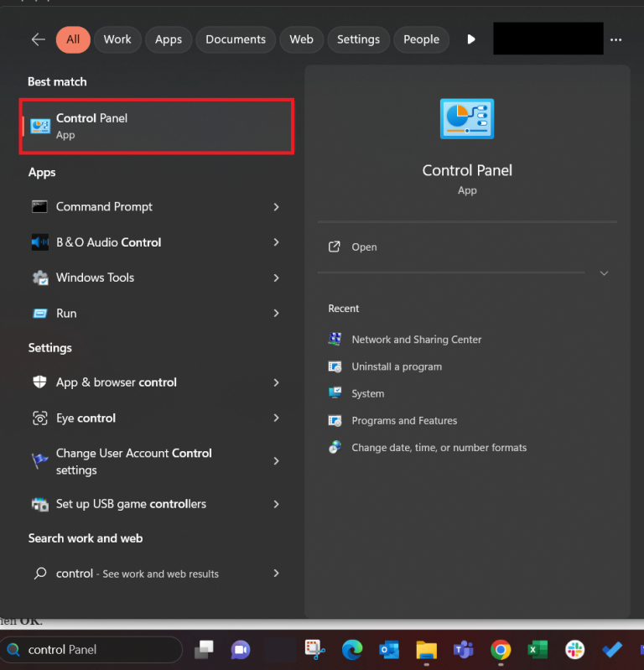Open Excel from the taskbar
The height and width of the screenshot is (670, 644).
point(538,650)
